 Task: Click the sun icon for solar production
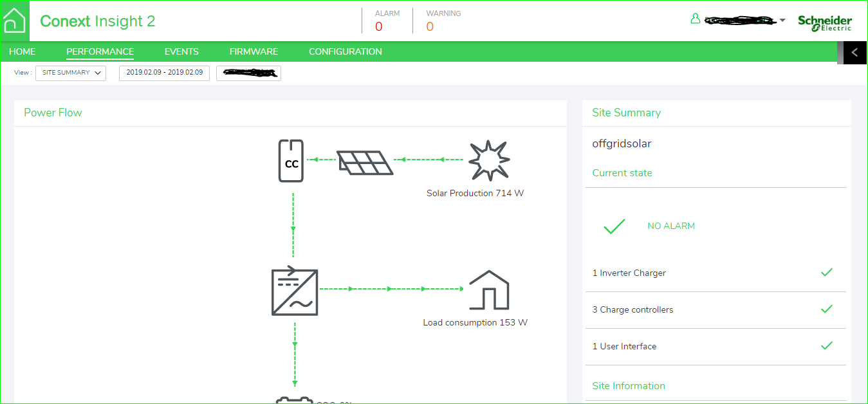click(488, 160)
